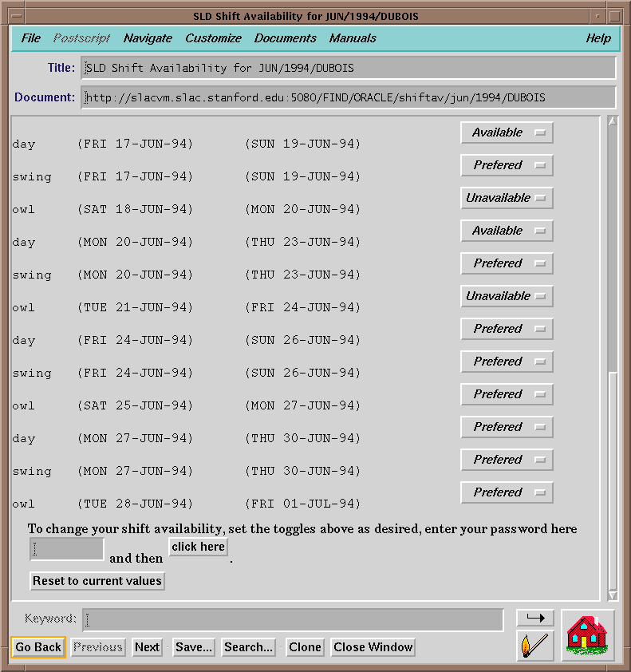Open the Documents menu
This screenshot has width=631, height=672.
[x=285, y=38]
